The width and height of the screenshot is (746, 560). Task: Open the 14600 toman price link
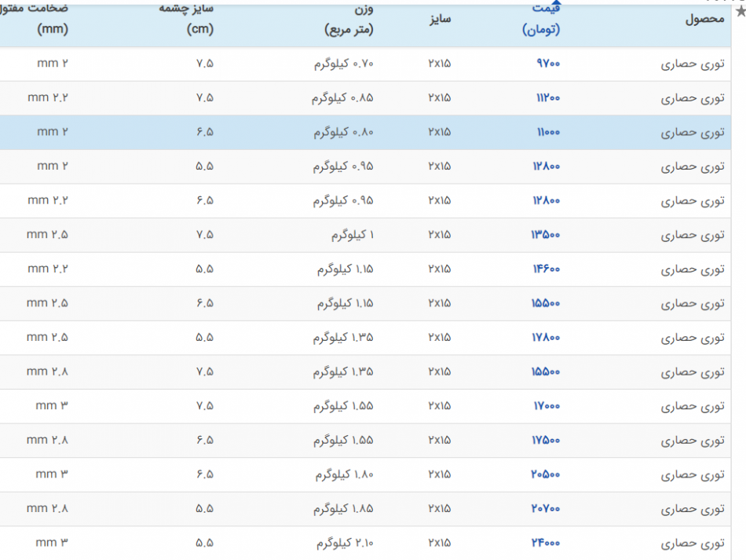tap(547, 269)
